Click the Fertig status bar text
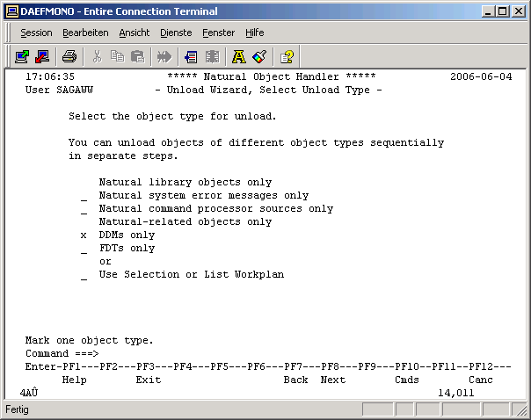Image resolution: width=531 pixels, height=420 pixels. [x=17, y=409]
